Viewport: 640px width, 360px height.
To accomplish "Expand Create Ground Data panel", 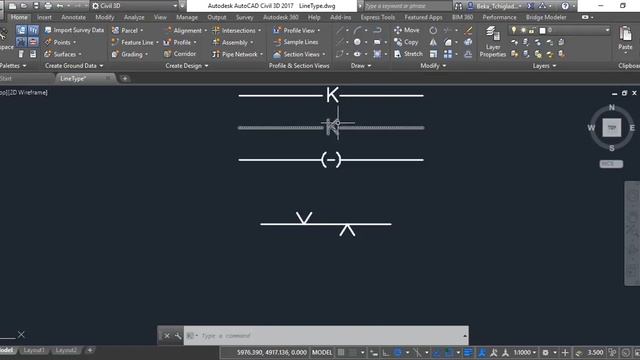I will pos(74,66).
